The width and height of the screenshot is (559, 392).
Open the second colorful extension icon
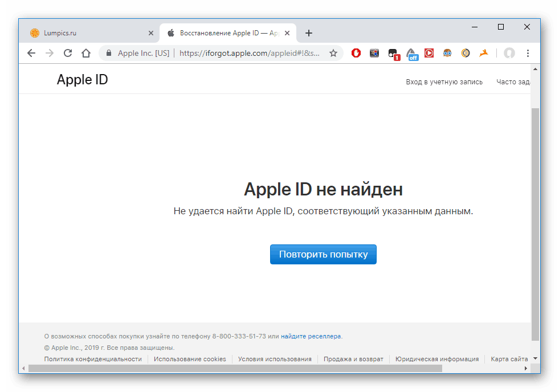click(374, 53)
